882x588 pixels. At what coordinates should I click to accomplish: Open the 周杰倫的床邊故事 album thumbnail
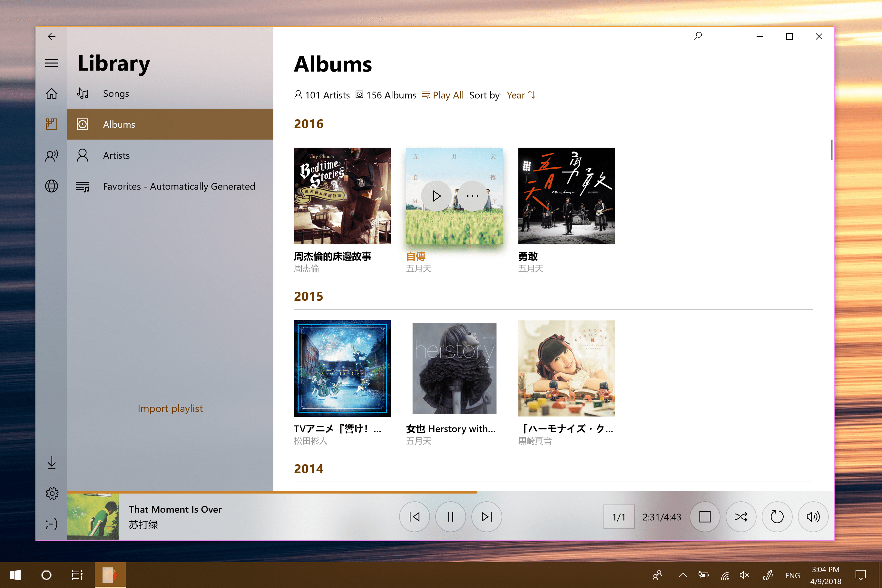tap(342, 196)
